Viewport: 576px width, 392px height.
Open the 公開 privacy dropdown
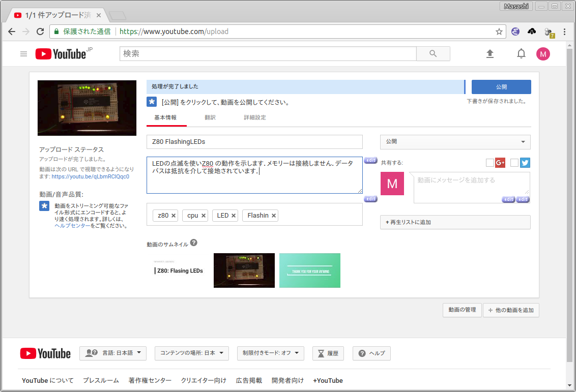[x=455, y=142]
